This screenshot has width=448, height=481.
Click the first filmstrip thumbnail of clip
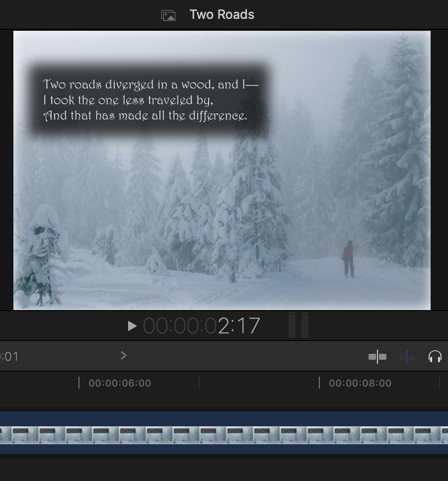(5, 435)
